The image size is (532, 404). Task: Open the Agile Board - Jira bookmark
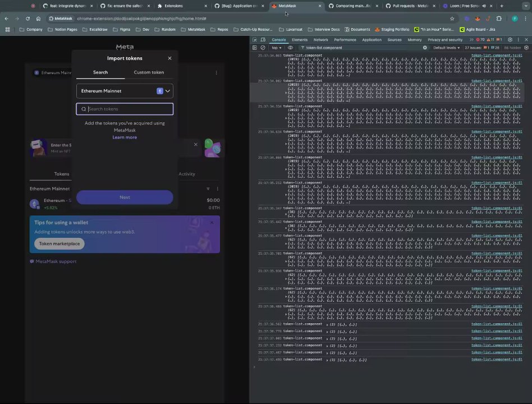[478, 30]
